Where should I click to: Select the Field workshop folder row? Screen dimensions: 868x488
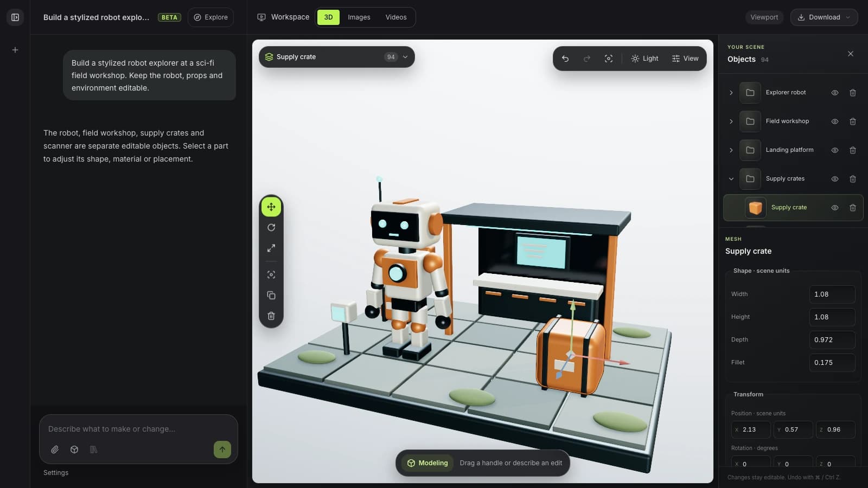[793, 121]
